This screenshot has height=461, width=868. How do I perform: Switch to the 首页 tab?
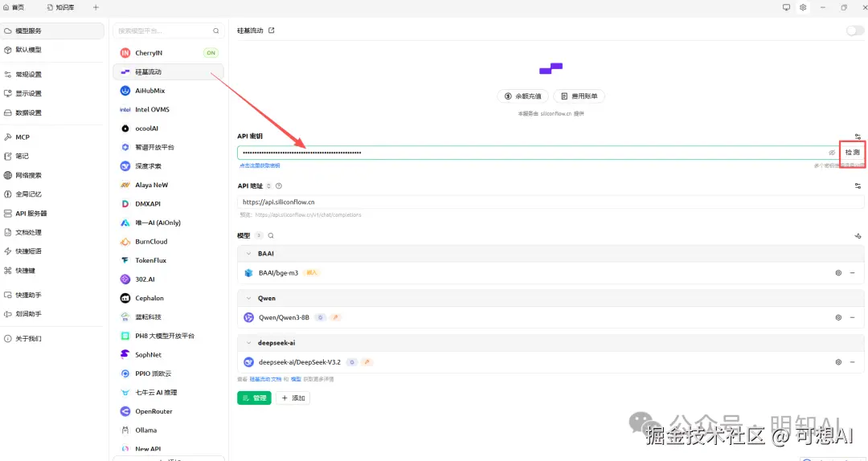(14, 7)
